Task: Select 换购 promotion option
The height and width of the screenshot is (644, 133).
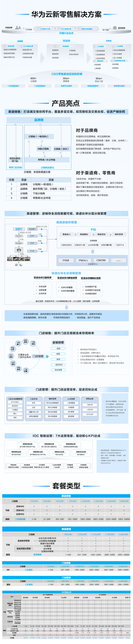Action: [58, 349]
